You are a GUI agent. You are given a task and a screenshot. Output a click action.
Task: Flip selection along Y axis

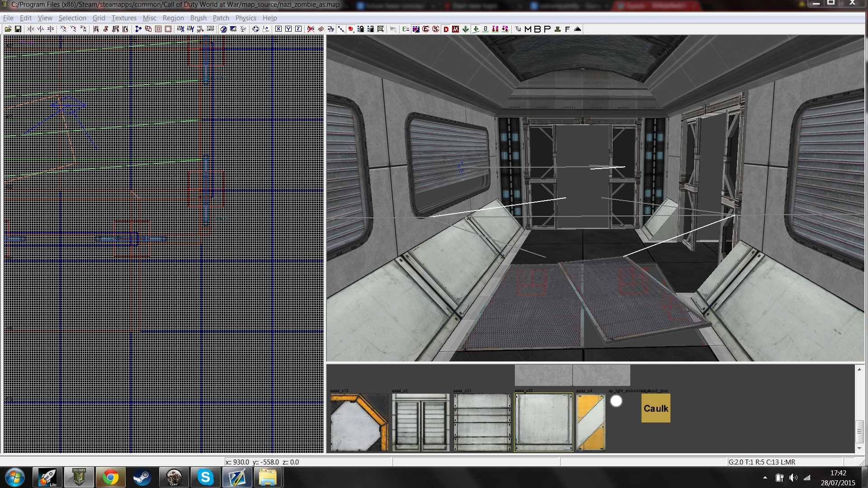pyautogui.click(x=41, y=29)
